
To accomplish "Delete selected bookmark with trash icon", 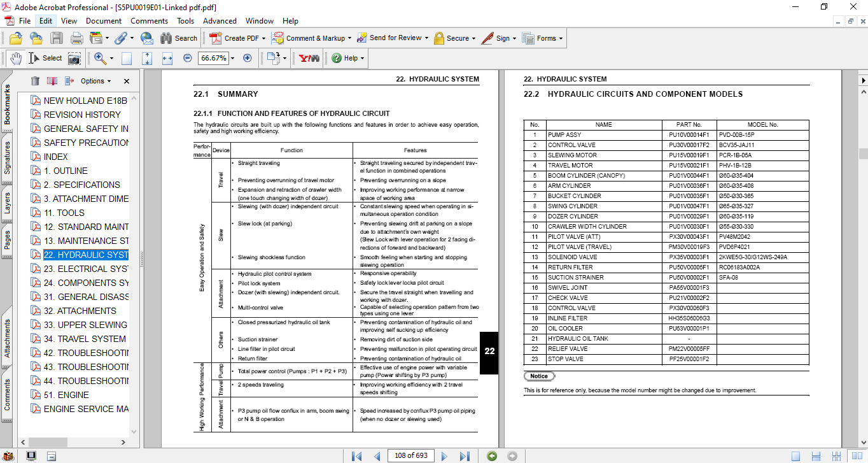I will [x=35, y=81].
